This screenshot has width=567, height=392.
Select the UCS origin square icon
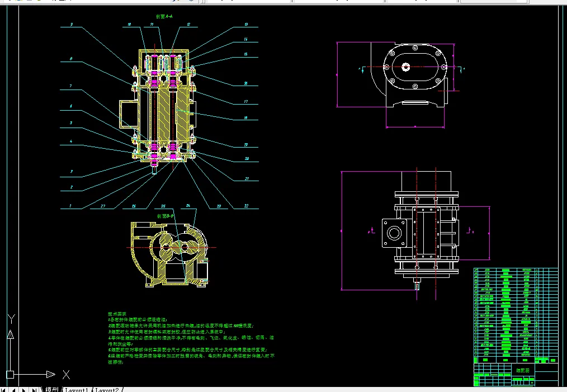[10, 375]
